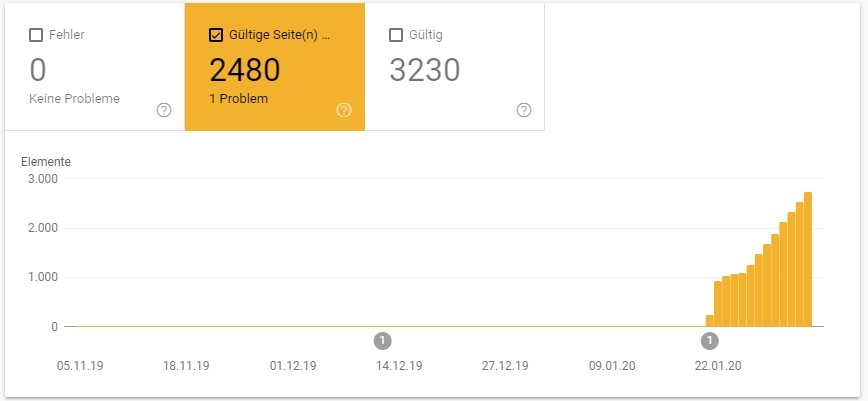
Task: Click the Elemente axis title
Action: (46, 161)
